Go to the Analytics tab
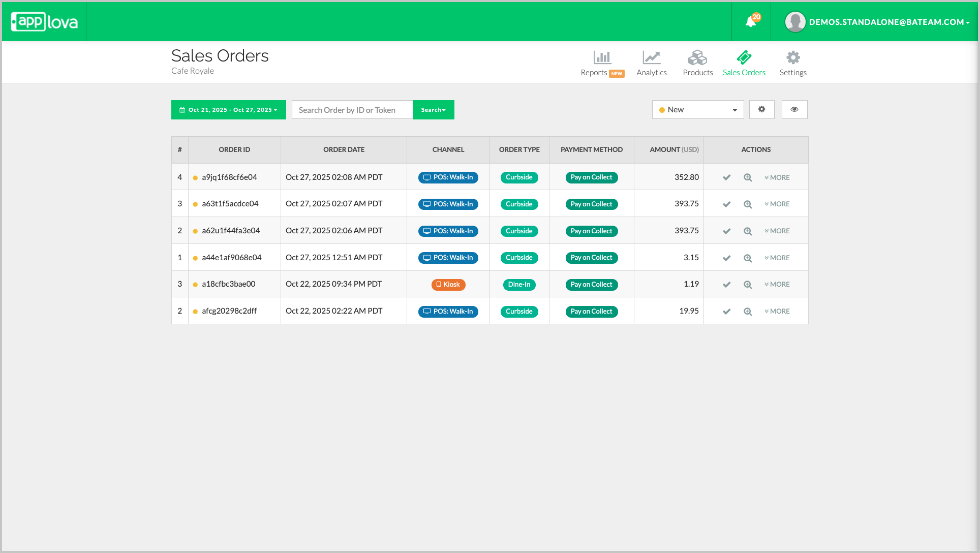This screenshot has height=553, width=980. click(651, 64)
